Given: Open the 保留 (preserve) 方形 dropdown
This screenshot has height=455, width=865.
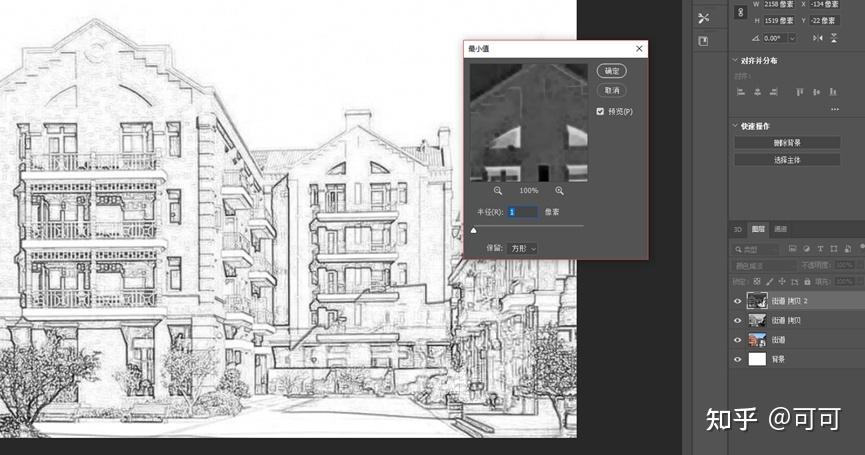Looking at the screenshot, I should (523, 249).
